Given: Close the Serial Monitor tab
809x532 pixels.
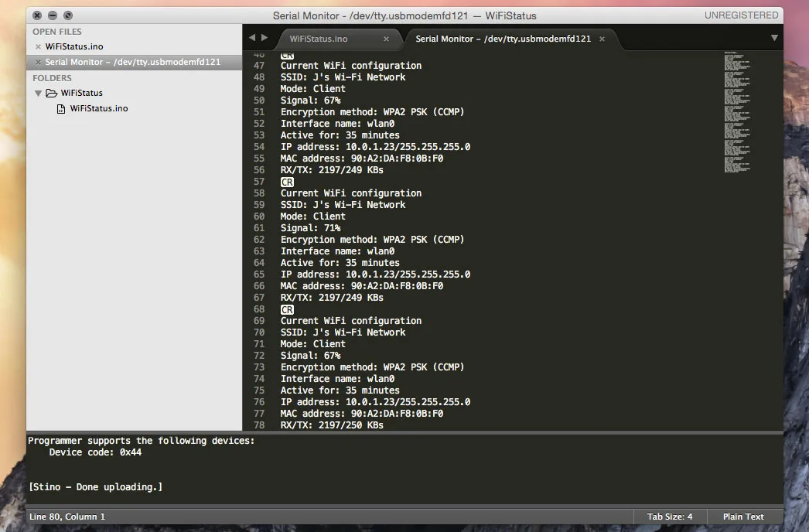Looking at the screenshot, I should [x=602, y=39].
